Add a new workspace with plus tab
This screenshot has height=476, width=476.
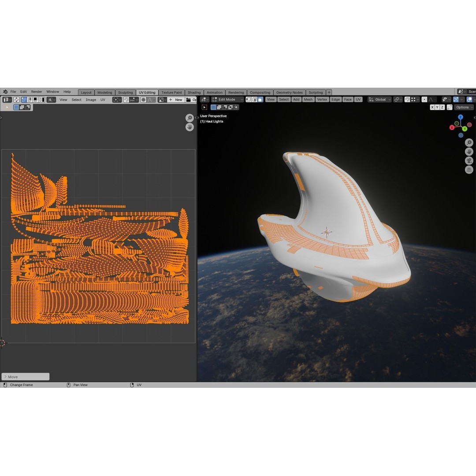(x=329, y=92)
